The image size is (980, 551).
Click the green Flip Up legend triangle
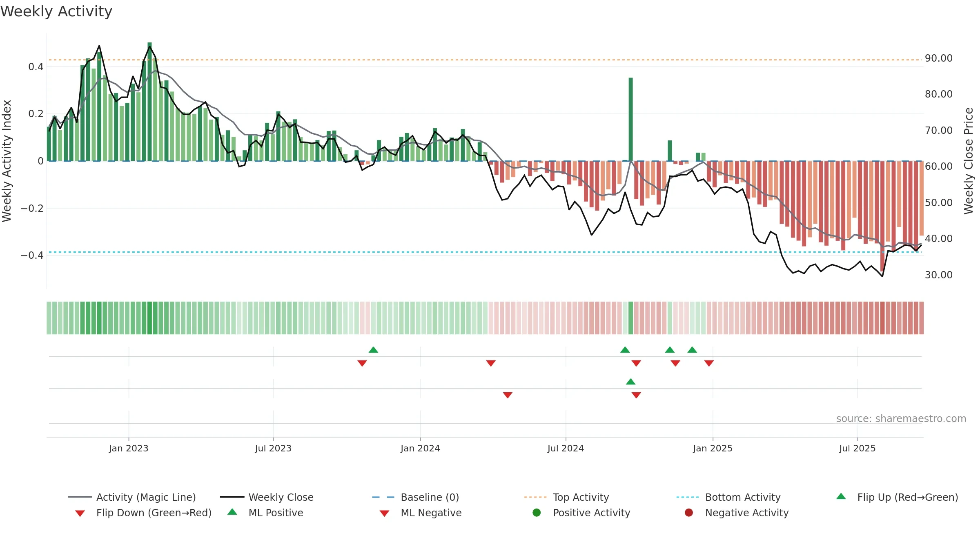click(x=841, y=496)
